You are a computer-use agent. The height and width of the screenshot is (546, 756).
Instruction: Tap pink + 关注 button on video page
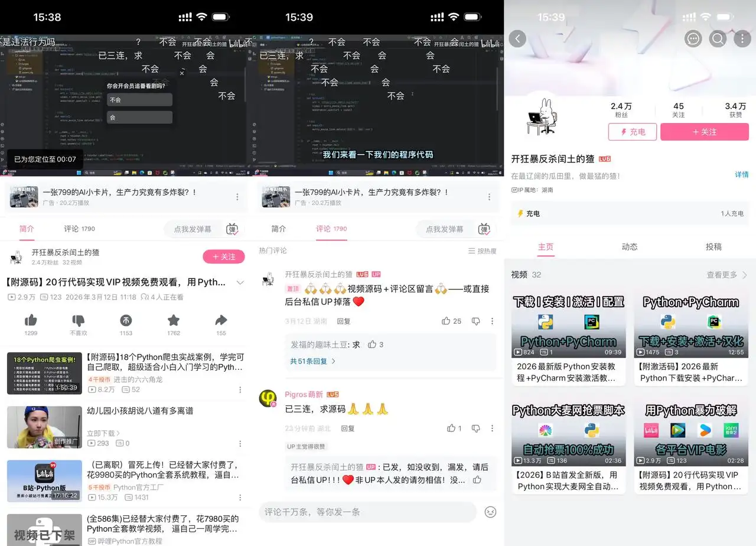(x=224, y=256)
